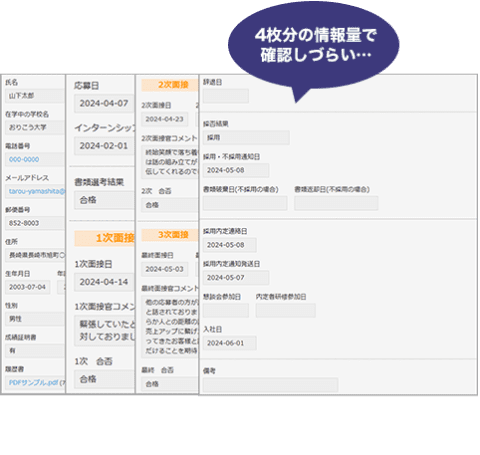Click the empty 辞退日 field

(226, 96)
